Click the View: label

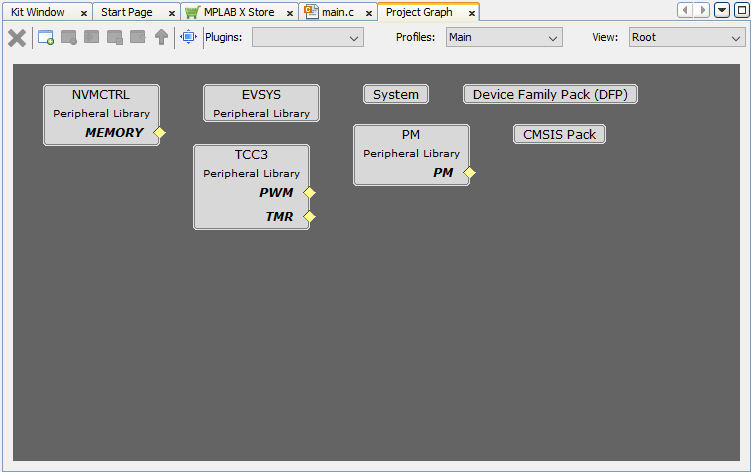pos(605,37)
